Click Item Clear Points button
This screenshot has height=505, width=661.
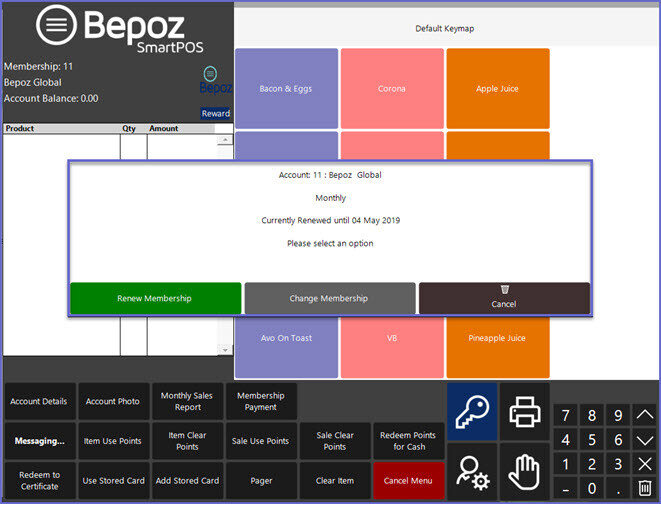click(x=187, y=441)
